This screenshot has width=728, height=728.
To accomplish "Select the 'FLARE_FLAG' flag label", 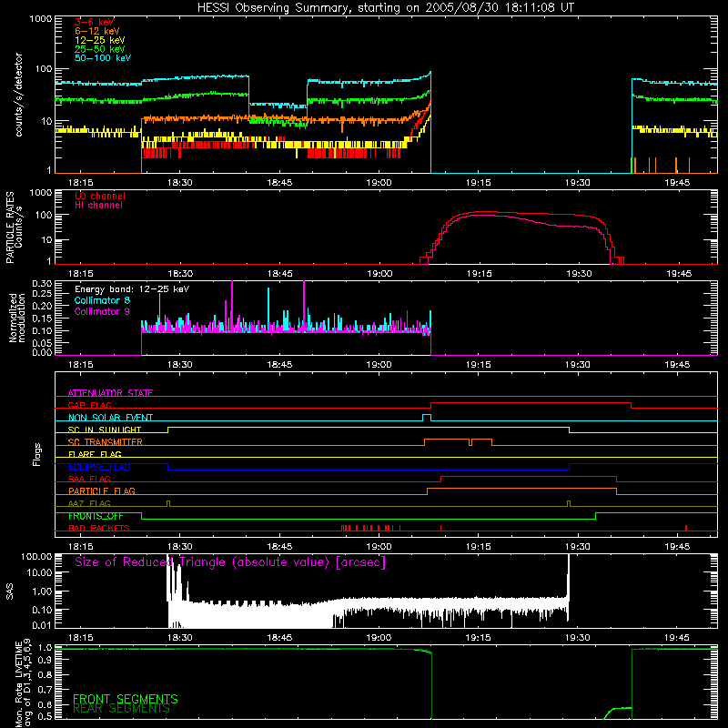I will [x=95, y=454].
